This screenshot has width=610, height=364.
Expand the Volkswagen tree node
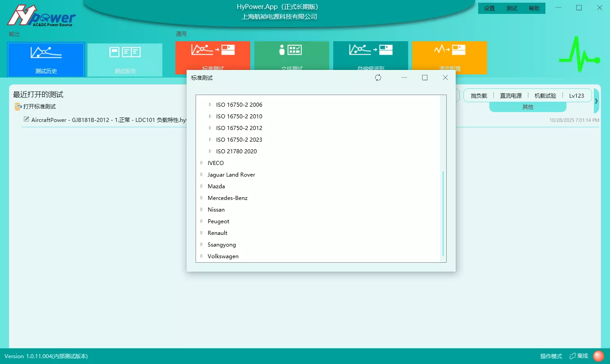pos(201,256)
